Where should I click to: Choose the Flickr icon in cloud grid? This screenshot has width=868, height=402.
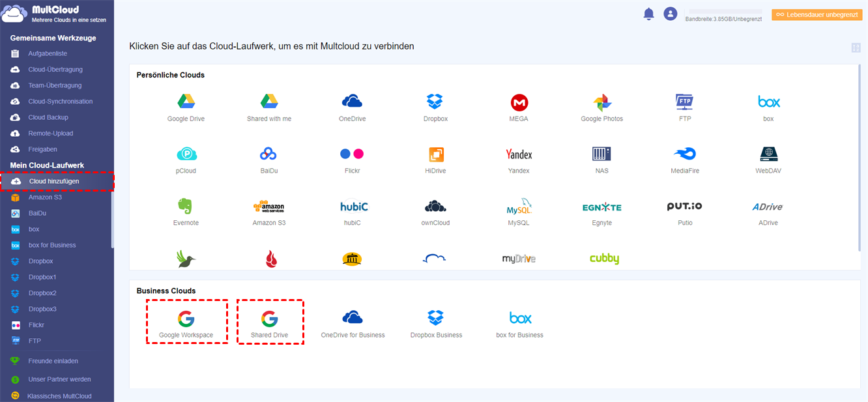point(352,154)
